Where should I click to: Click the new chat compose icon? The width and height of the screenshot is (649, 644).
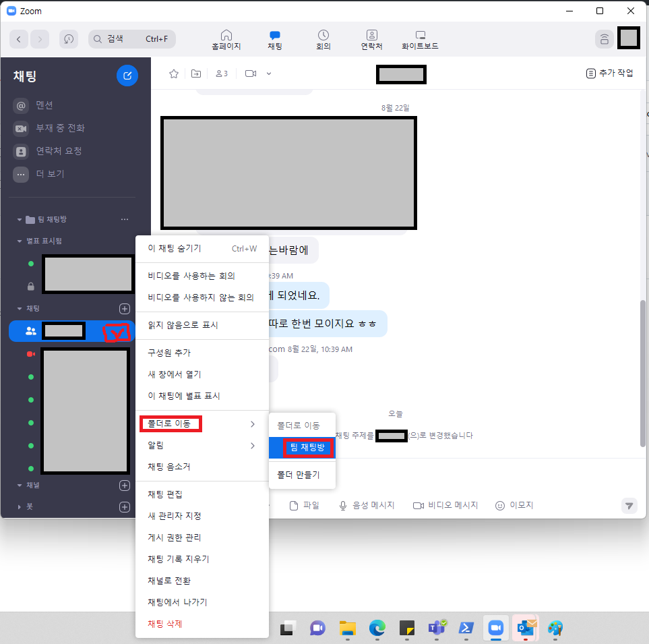coord(127,76)
